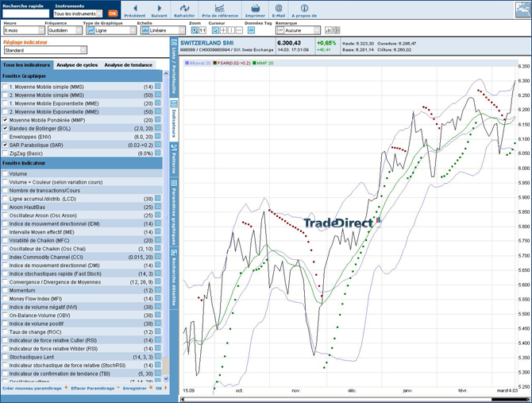Click the E-Mail icon
Screen dimensions: 532x403
pos(279,8)
